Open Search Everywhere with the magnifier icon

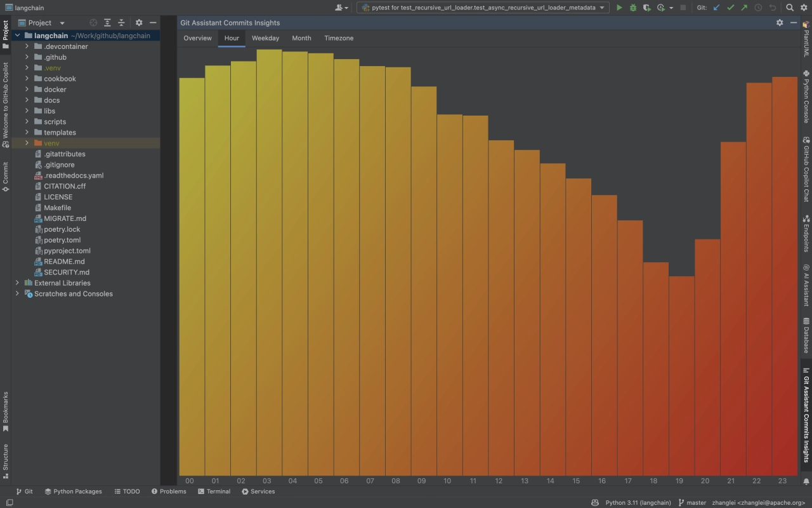coord(790,8)
